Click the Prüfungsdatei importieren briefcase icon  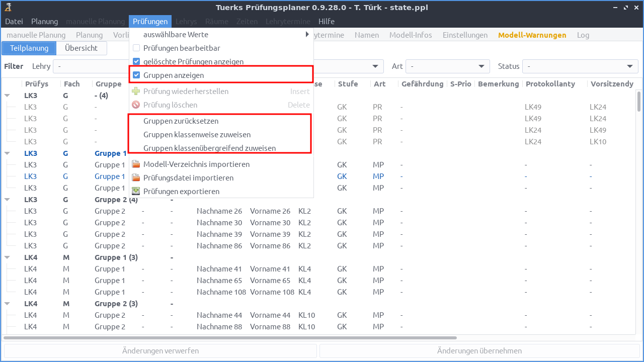pos(136,177)
